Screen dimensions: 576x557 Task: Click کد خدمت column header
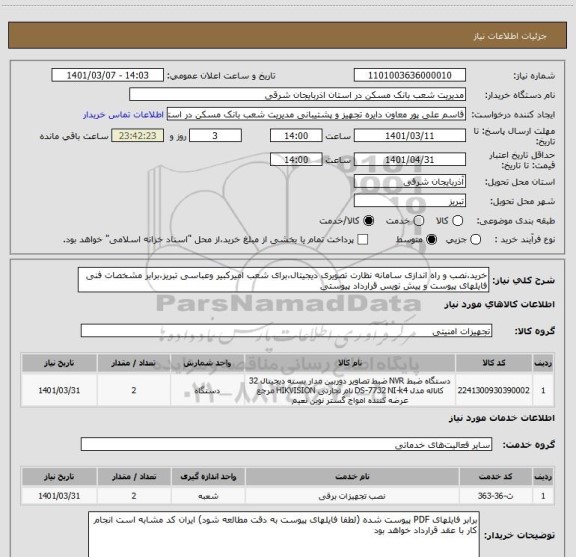click(496, 477)
